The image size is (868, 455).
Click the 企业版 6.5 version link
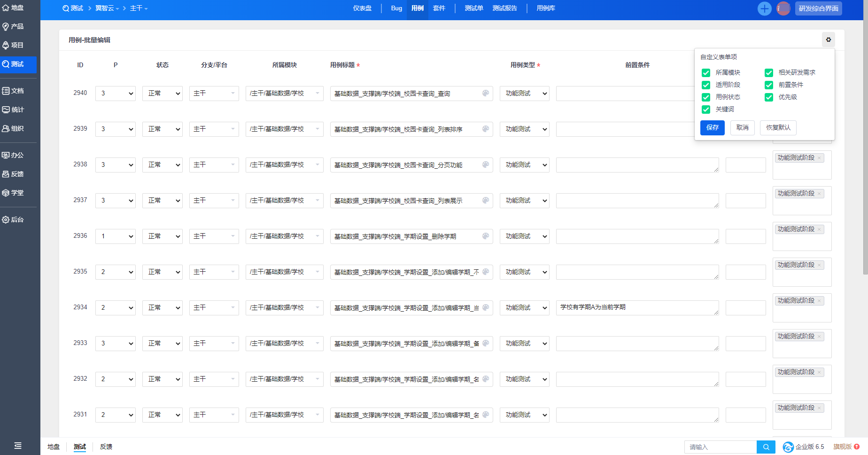pos(810,447)
